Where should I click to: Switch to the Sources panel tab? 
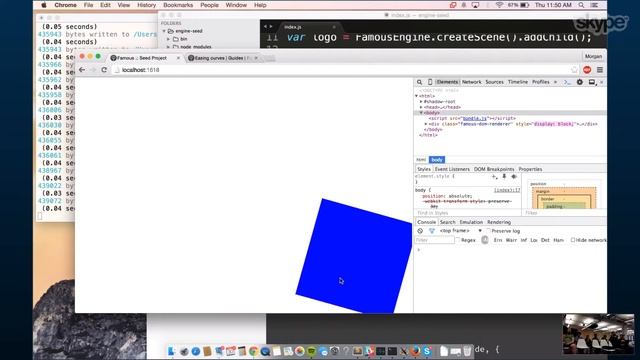(x=494, y=82)
